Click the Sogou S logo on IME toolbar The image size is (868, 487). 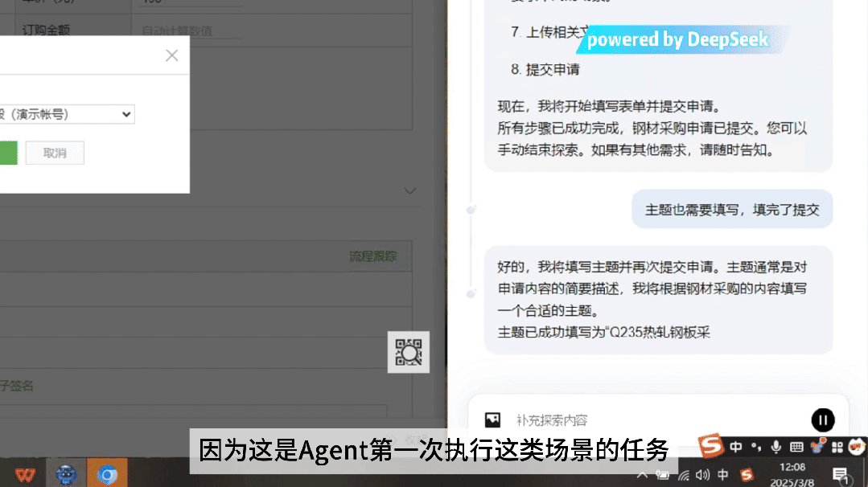click(711, 445)
